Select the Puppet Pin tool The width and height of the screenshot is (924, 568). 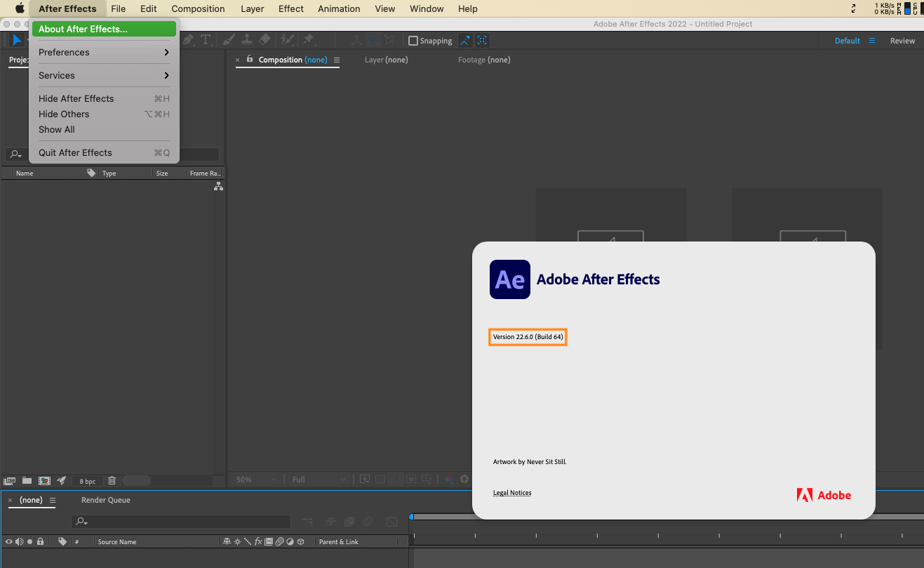pos(308,40)
